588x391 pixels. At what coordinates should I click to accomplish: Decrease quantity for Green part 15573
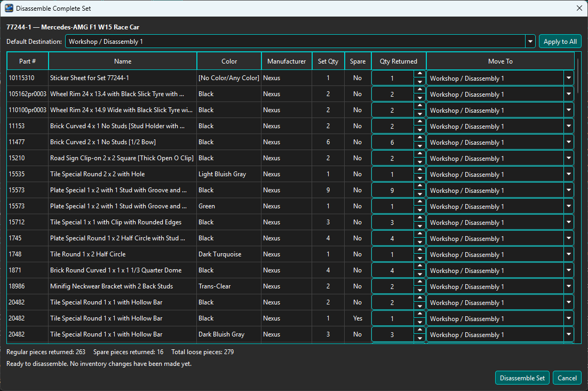419,210
